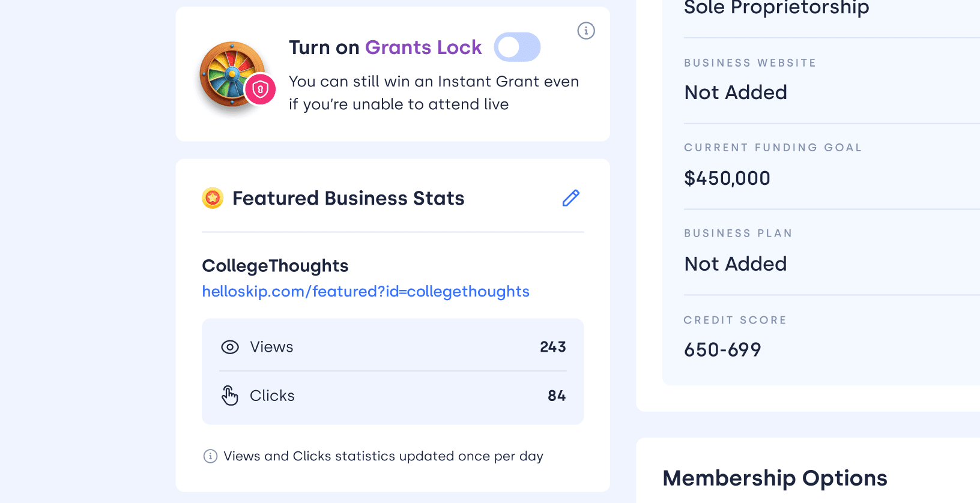Click the Membership Options heading
The image size is (980, 503).
tap(775, 478)
